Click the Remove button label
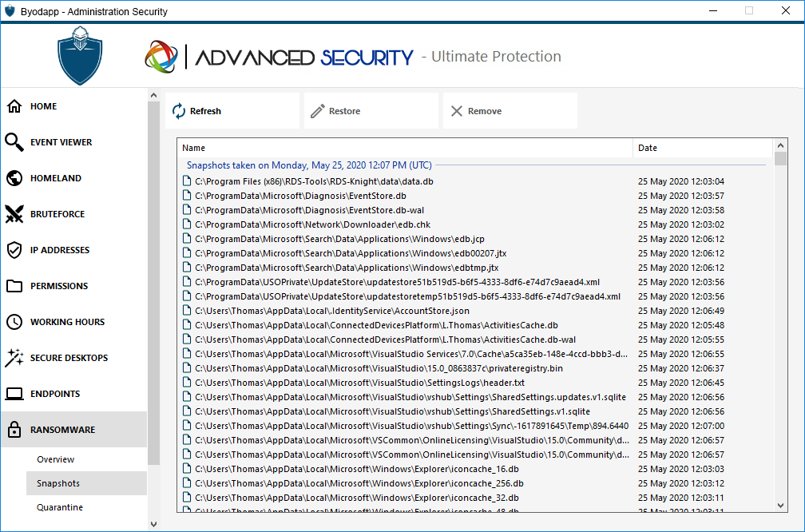 pyautogui.click(x=485, y=111)
